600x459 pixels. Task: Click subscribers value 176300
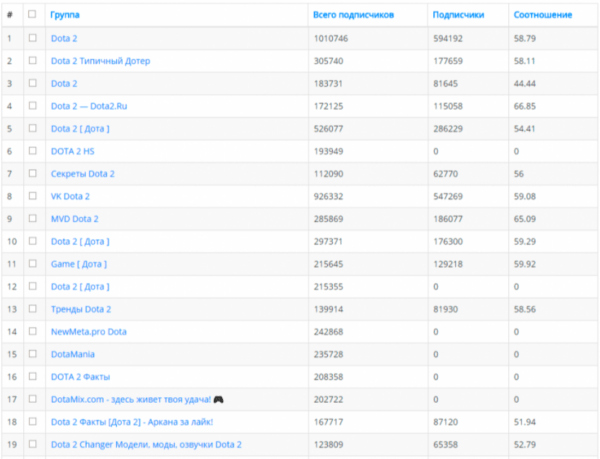click(x=448, y=241)
